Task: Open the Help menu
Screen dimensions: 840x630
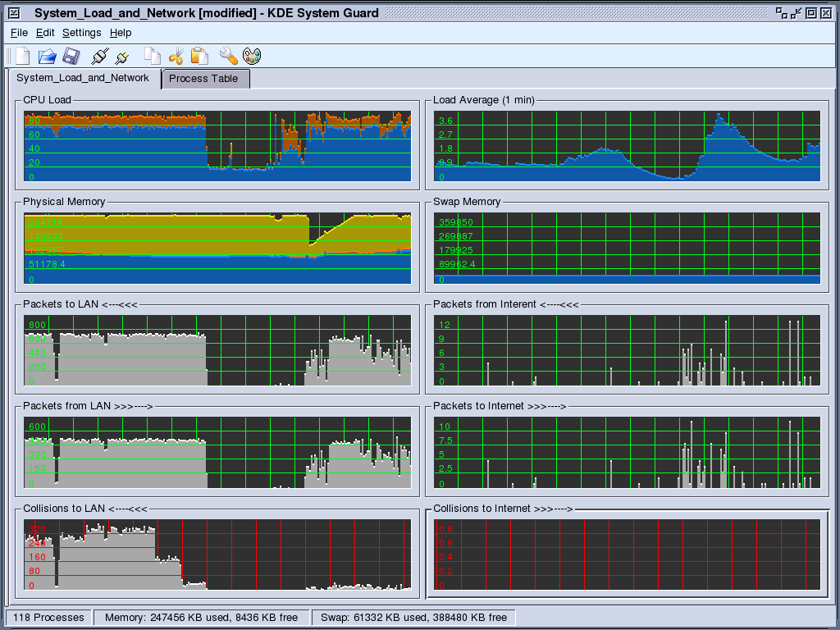Action: 121,33
